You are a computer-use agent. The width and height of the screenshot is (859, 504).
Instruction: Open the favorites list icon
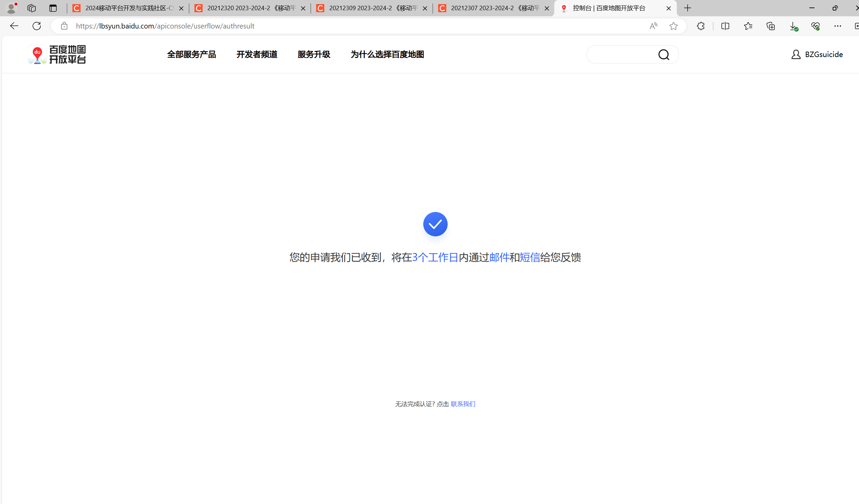click(748, 26)
